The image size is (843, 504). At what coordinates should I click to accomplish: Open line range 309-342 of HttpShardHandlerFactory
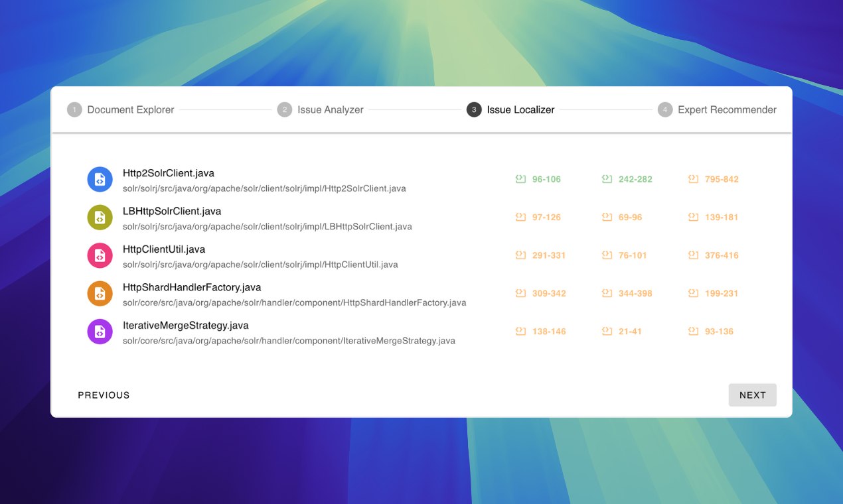coord(549,293)
